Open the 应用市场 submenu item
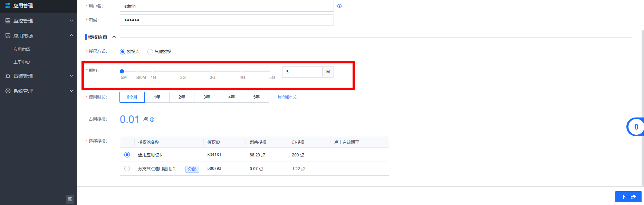 click(22, 50)
